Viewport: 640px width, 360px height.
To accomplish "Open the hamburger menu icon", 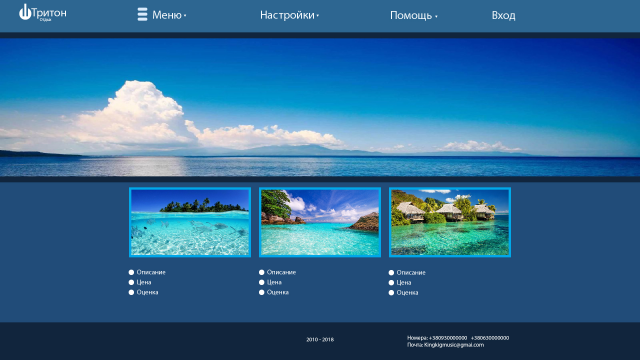I will pos(142,14).
